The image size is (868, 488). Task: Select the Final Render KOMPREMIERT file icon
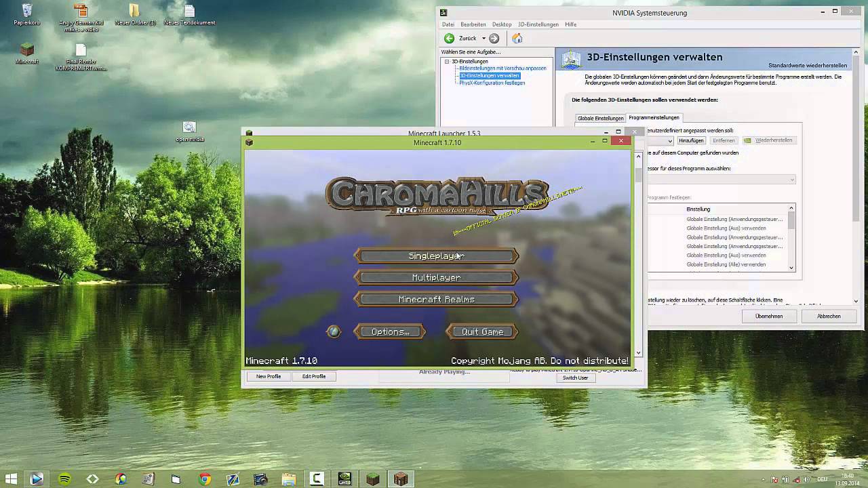pyautogui.click(x=81, y=57)
